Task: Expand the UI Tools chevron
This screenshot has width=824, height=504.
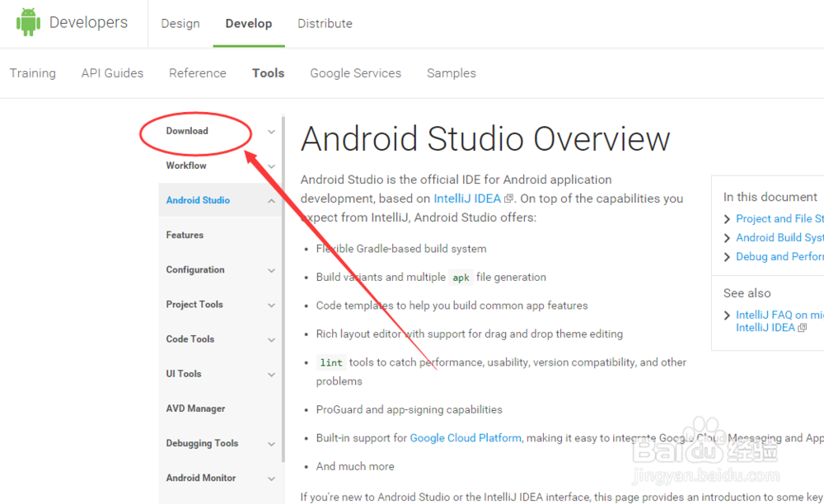Action: tap(271, 375)
